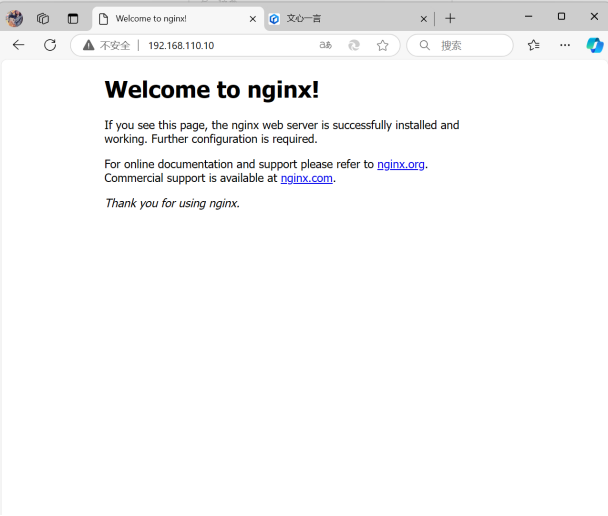Focus the 搜索 search box

(460, 45)
